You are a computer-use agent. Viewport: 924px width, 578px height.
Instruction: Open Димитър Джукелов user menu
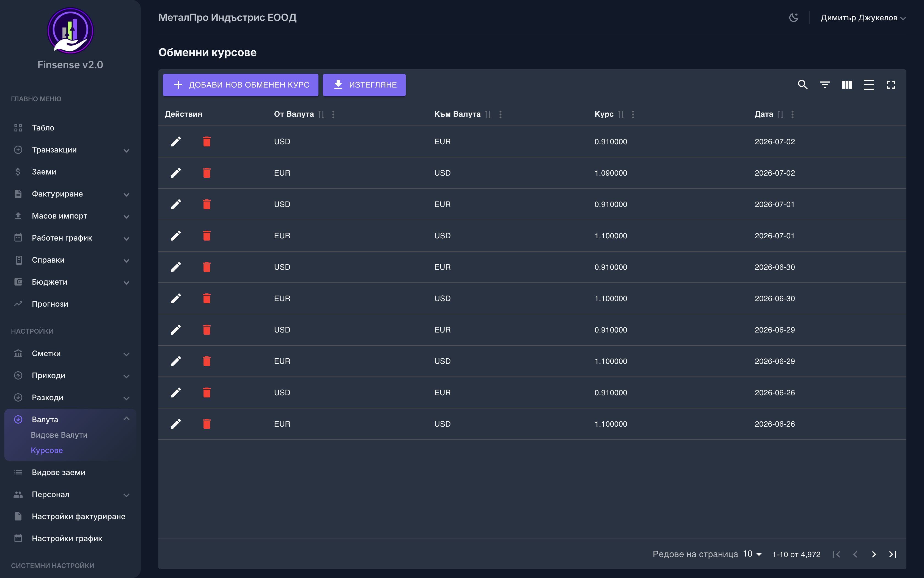(x=863, y=18)
